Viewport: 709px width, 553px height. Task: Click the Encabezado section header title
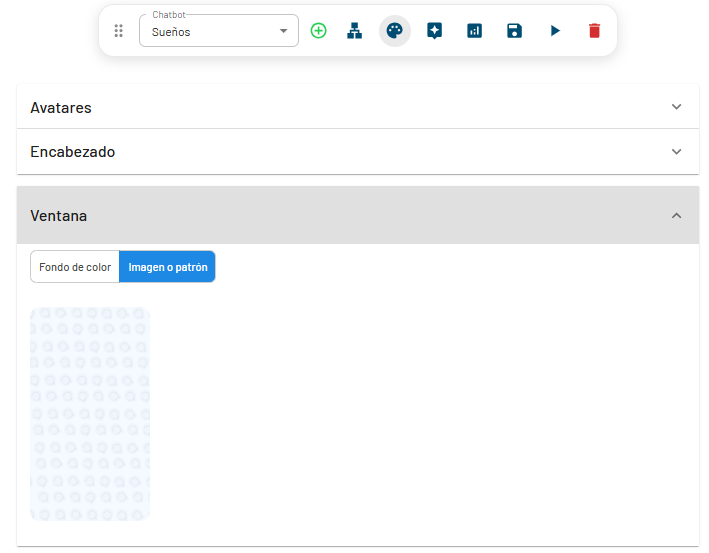(72, 152)
